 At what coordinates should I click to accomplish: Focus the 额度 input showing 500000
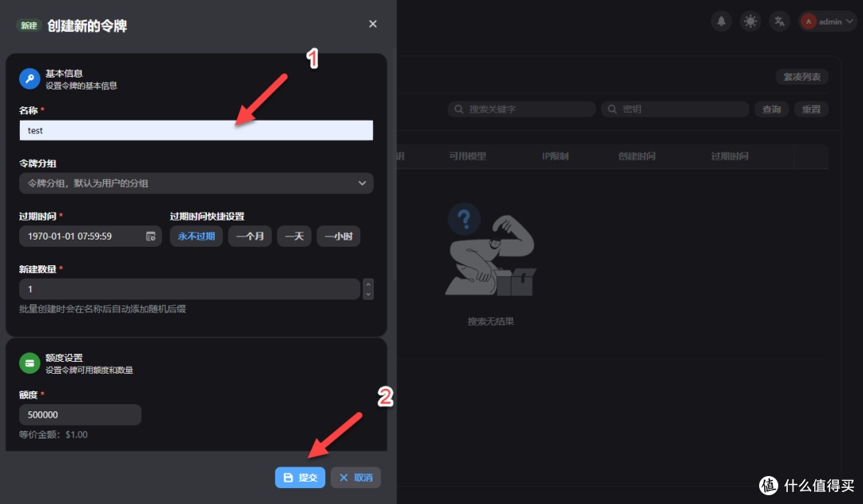coord(81,415)
